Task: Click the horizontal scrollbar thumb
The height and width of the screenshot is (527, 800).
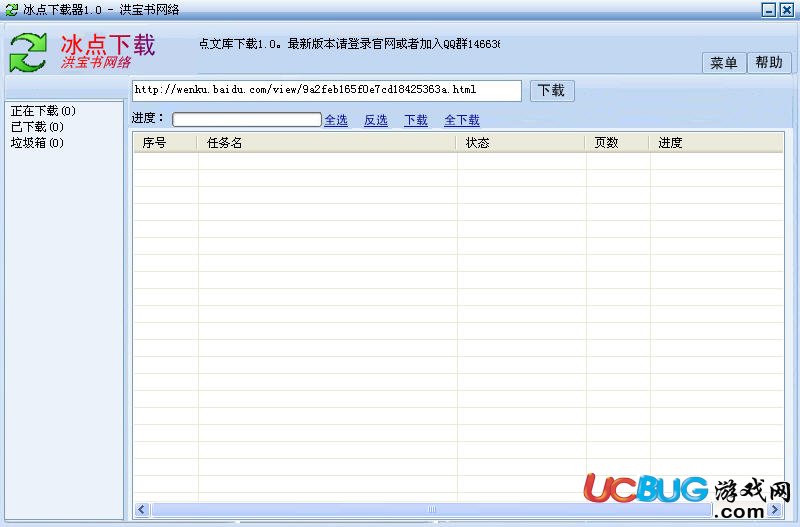Action: click(432, 509)
